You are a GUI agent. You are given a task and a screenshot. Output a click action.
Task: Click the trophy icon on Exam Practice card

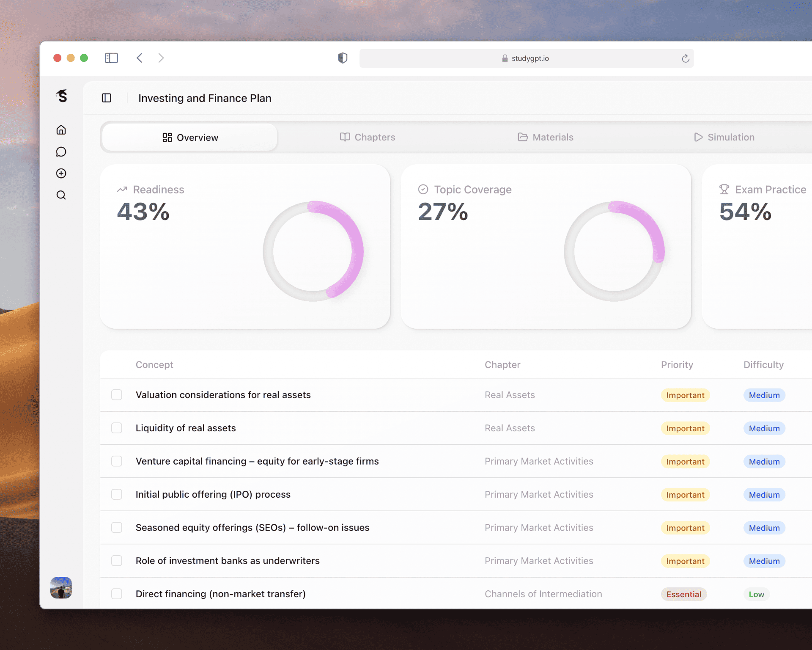tap(725, 189)
